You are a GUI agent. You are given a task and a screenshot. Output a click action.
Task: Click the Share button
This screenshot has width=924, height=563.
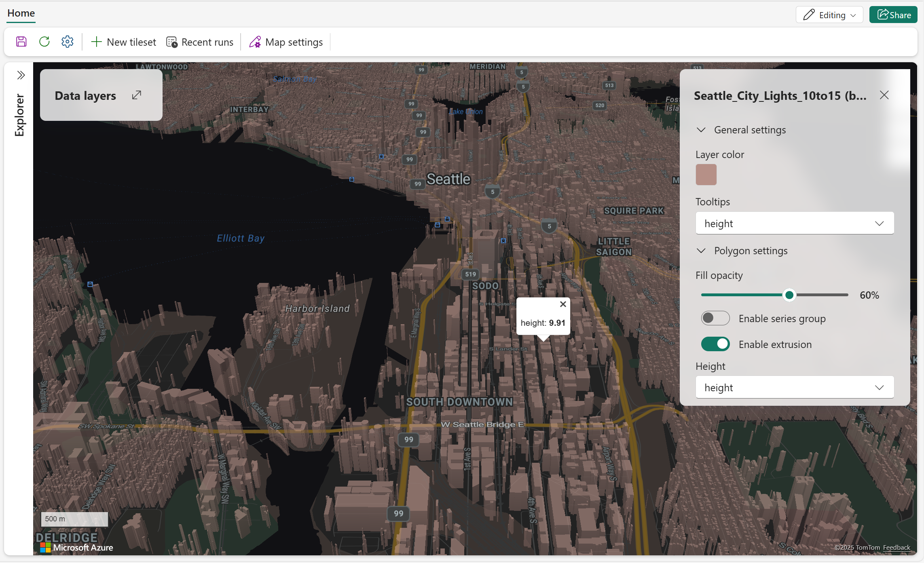(x=893, y=15)
